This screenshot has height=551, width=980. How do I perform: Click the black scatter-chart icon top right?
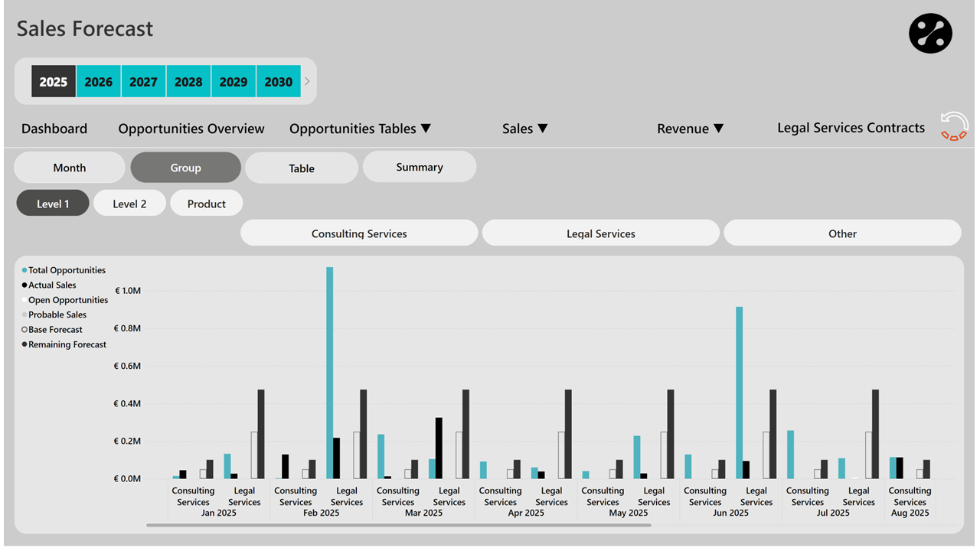(930, 33)
